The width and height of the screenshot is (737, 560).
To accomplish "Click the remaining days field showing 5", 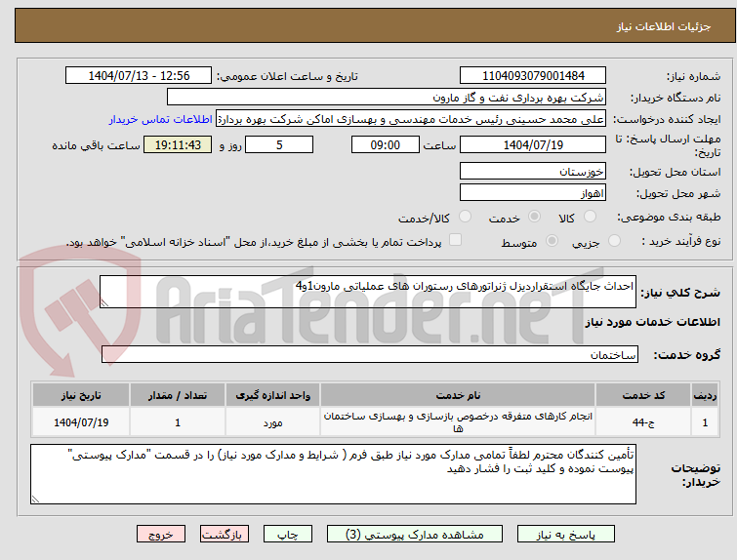I will [279, 144].
